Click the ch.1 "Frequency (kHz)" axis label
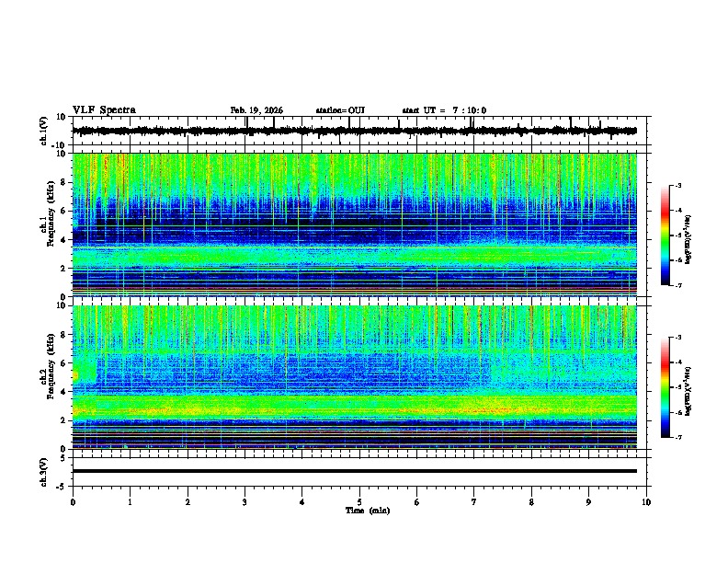This screenshot has height=563, width=728. pyautogui.click(x=51, y=214)
